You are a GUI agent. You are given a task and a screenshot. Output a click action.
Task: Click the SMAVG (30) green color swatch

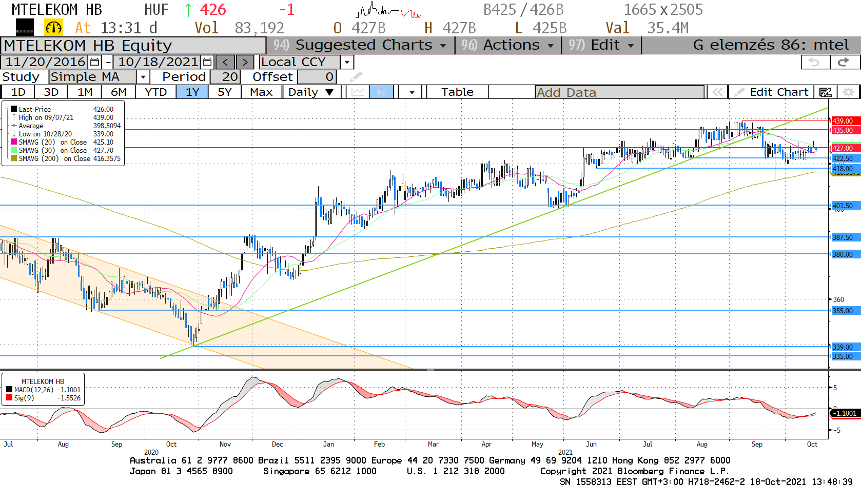point(14,150)
